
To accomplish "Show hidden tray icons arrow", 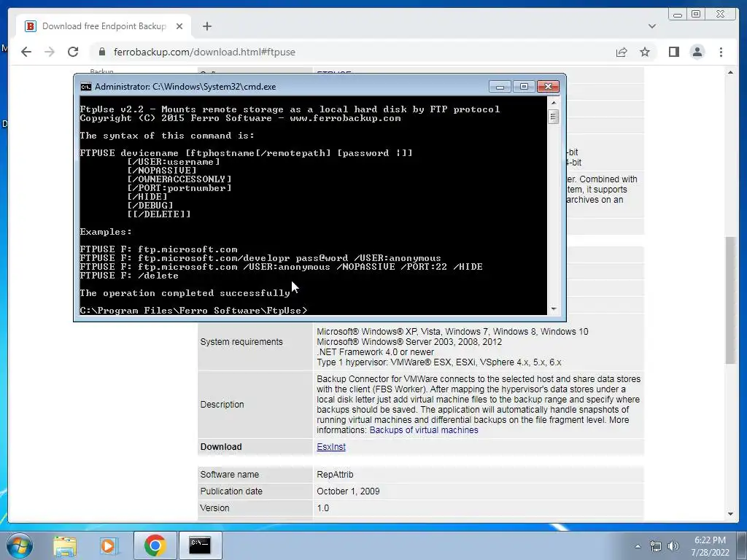I will tap(638, 546).
